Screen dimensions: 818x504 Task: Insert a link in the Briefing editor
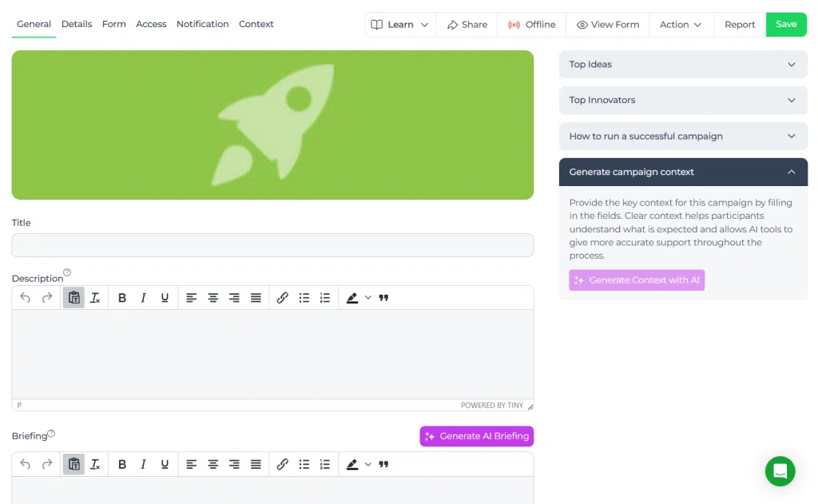tap(282, 464)
